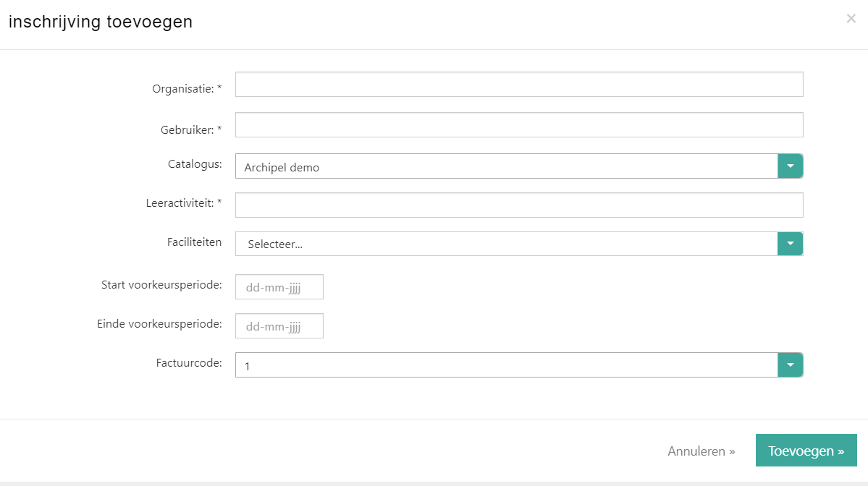Click the Organisatie label
The height and width of the screenshot is (486, 868).
[x=187, y=89]
